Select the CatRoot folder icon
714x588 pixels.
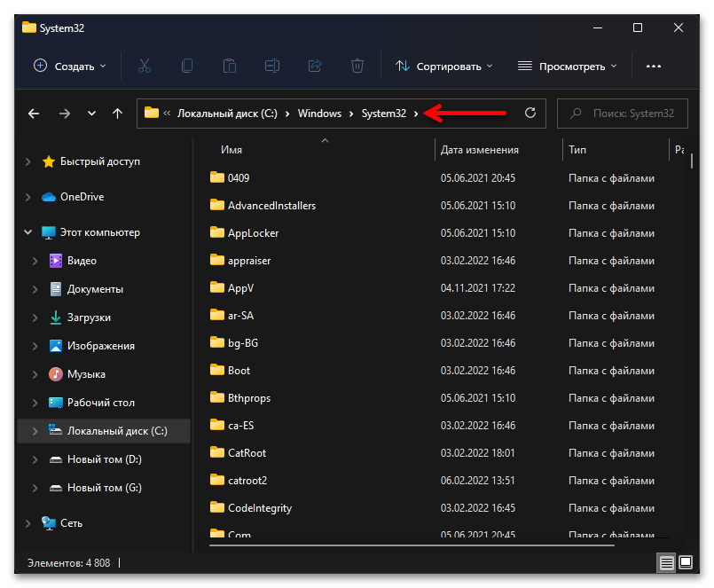coord(217,452)
